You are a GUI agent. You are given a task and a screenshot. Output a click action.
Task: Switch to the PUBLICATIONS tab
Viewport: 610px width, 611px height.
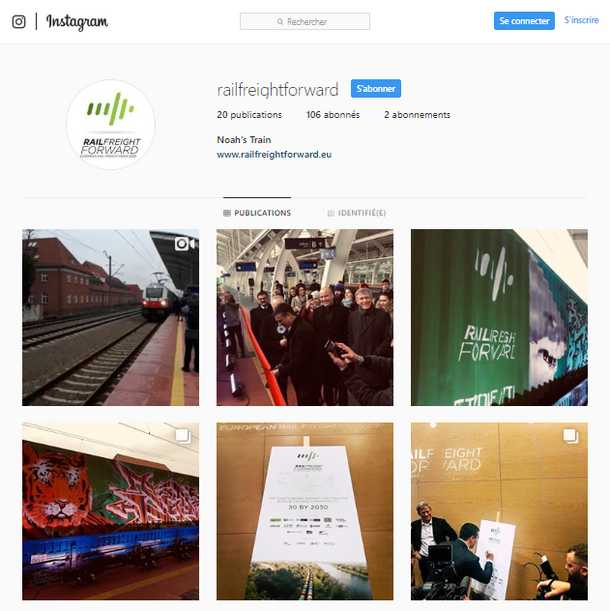(x=257, y=213)
